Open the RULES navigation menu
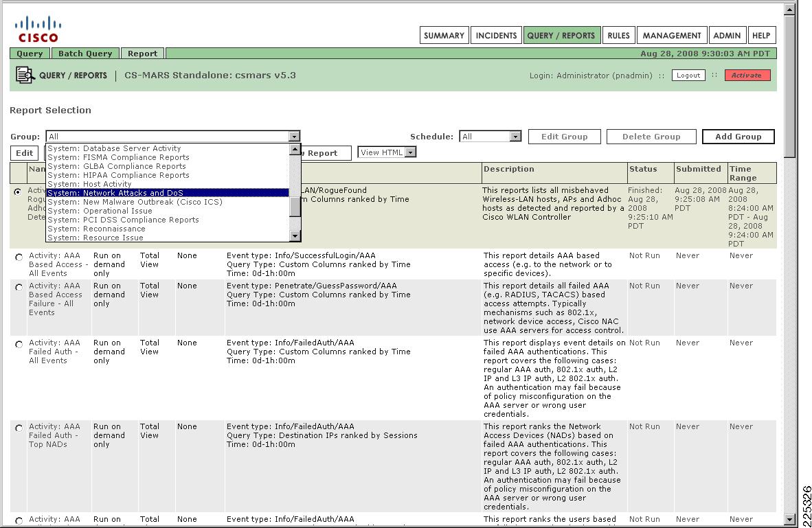Viewport: 812px width, 528px height. coord(618,35)
